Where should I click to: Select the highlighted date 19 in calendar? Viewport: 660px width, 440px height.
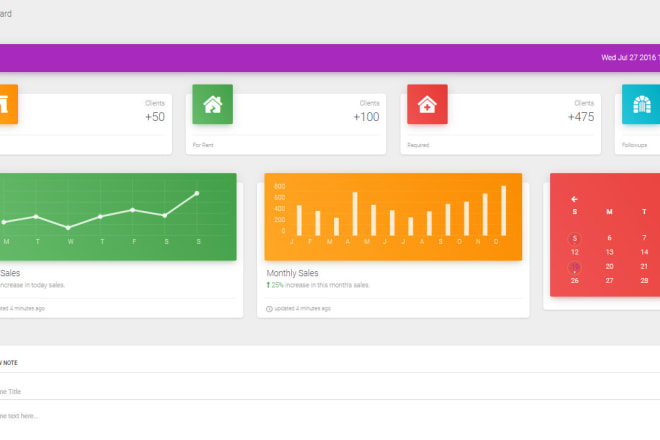pos(575,267)
